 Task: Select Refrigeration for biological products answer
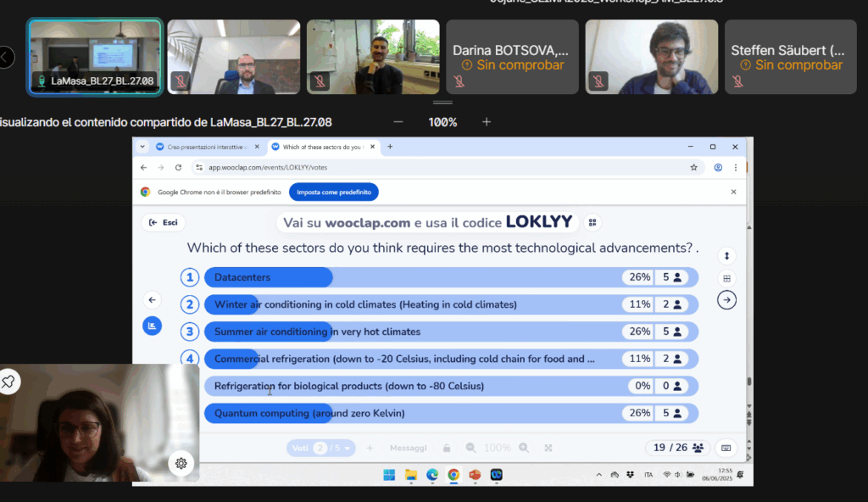point(451,386)
